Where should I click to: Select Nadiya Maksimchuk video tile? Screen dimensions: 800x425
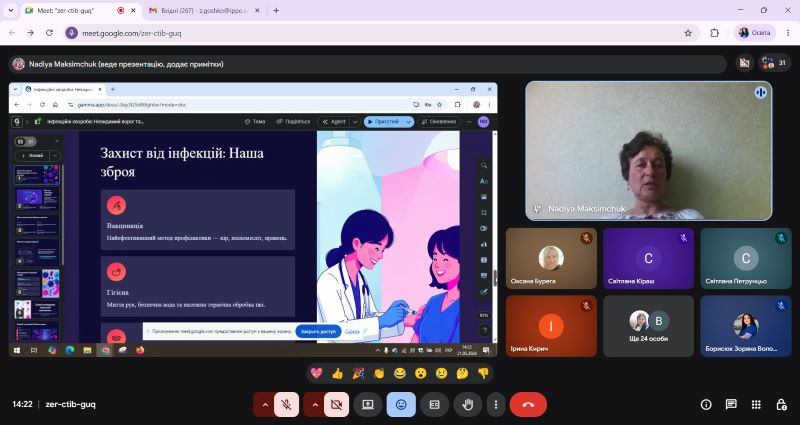648,151
